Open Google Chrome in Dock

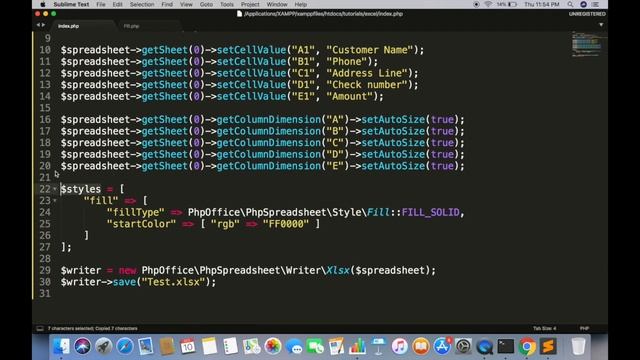(x=527, y=347)
